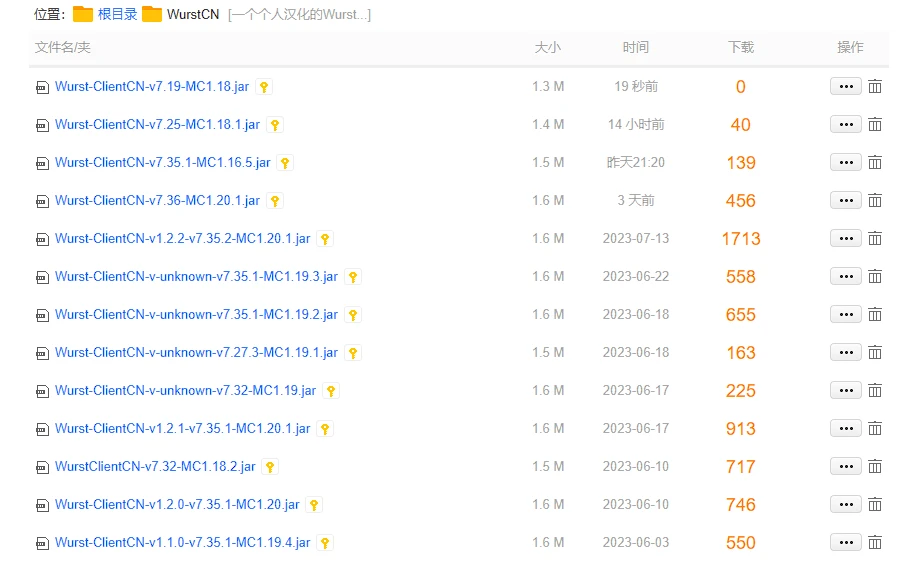Image resolution: width=919 pixels, height=579 pixels.
Task: Open file Wurst-ClientCN-v-unknown-v7.35.1-MC1.19.2.jar
Action: point(196,315)
